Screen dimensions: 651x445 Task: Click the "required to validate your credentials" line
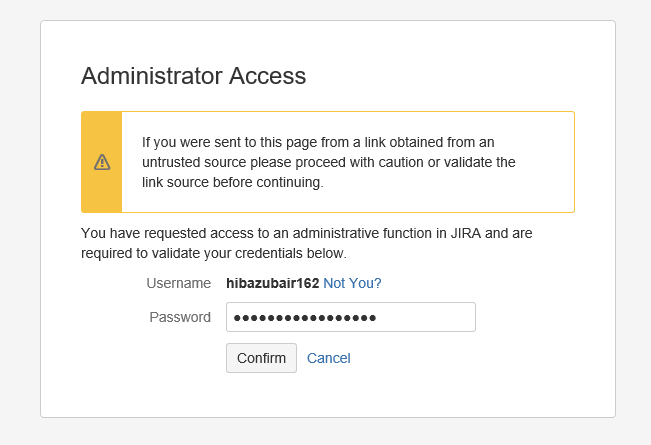click(213, 253)
